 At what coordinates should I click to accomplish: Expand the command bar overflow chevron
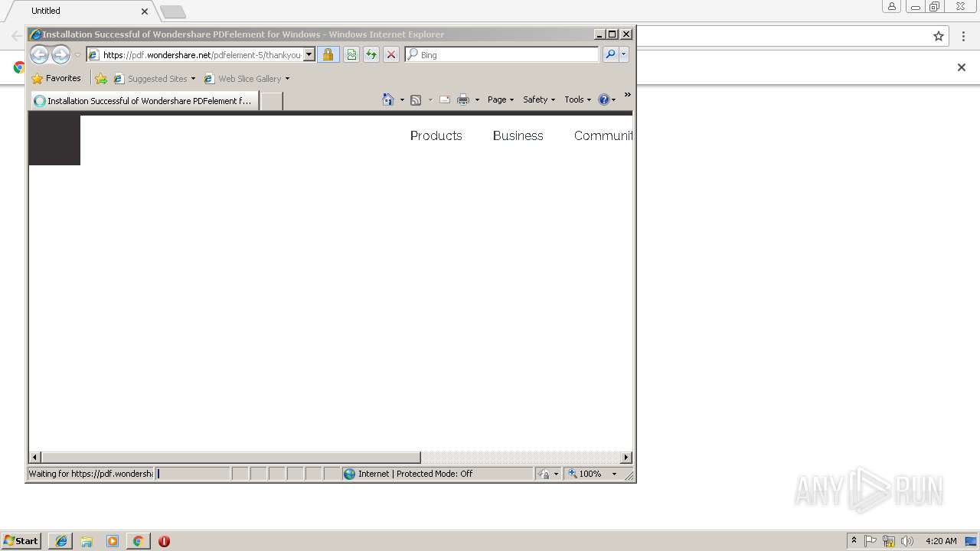click(x=627, y=95)
